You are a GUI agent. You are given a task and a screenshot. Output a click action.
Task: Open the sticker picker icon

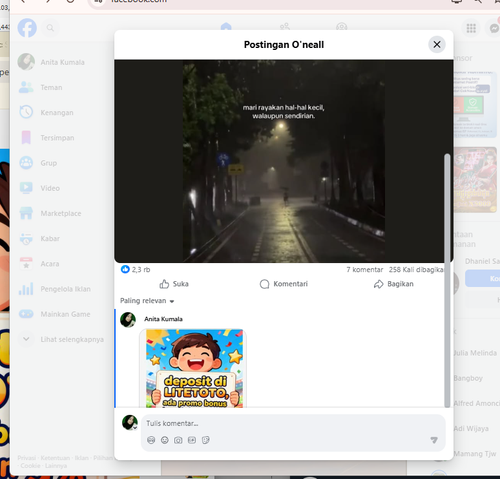[x=206, y=440]
